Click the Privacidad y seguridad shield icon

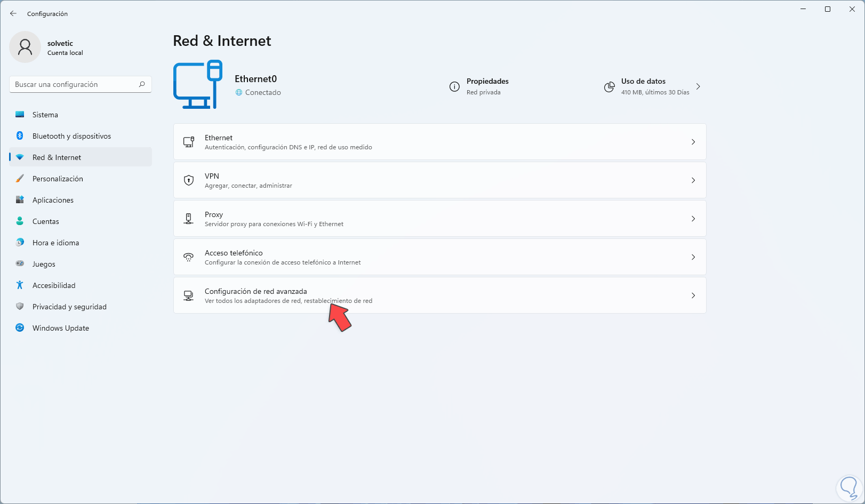point(20,307)
